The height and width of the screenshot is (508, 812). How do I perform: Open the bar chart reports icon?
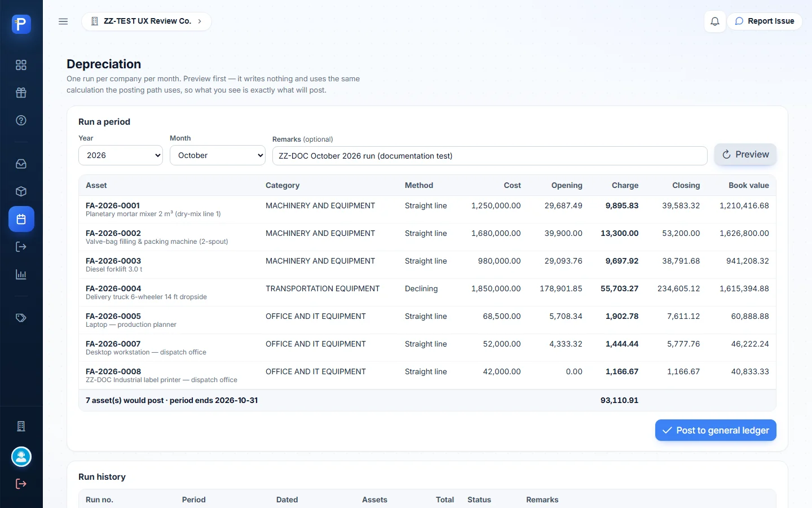point(21,274)
